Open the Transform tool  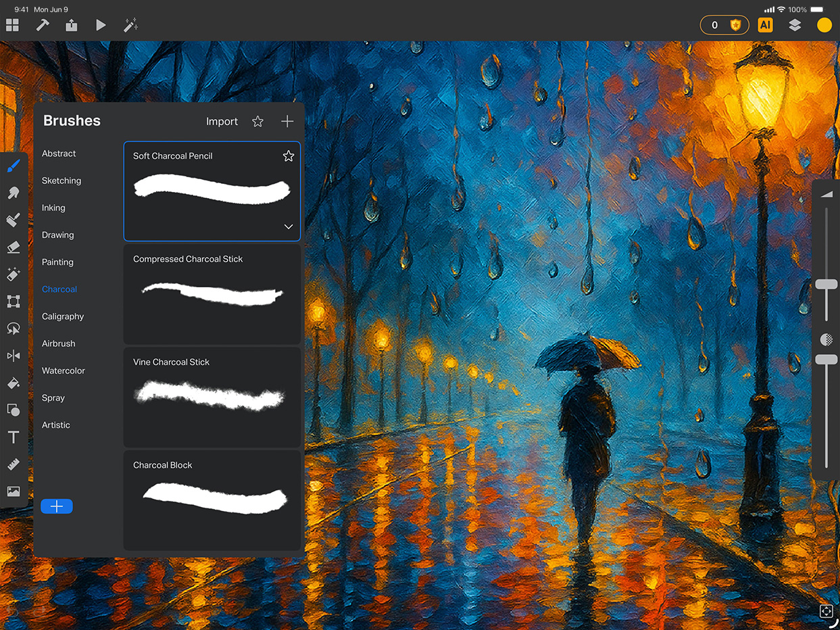14,301
